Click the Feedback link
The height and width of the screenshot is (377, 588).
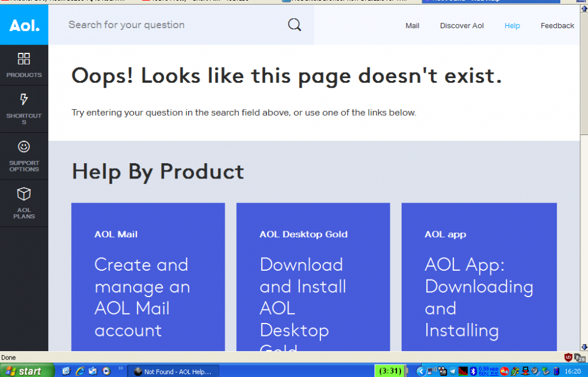(557, 26)
